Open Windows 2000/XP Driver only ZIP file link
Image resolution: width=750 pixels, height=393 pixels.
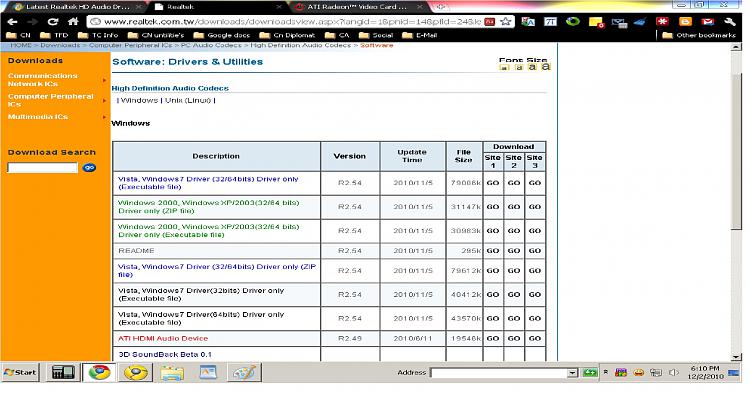(208, 207)
